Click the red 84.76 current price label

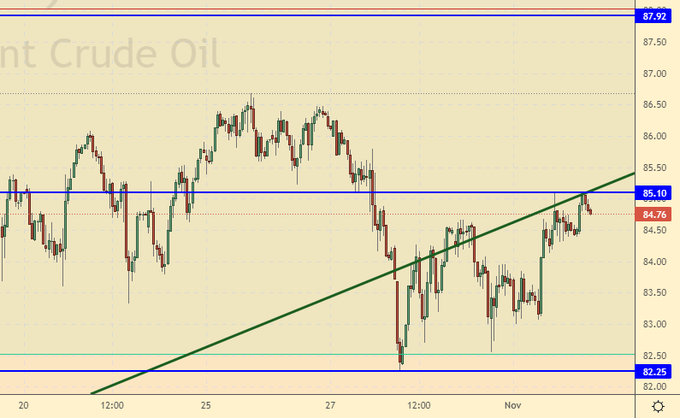656,213
